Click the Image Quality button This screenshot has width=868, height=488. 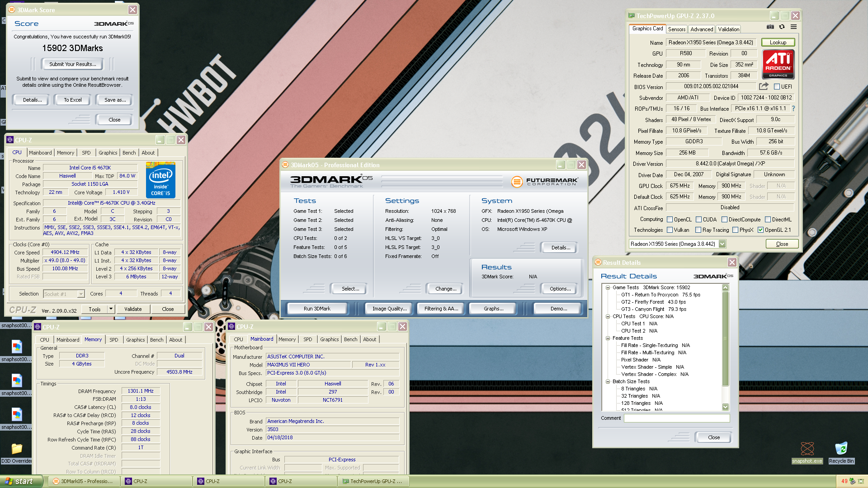(x=389, y=309)
